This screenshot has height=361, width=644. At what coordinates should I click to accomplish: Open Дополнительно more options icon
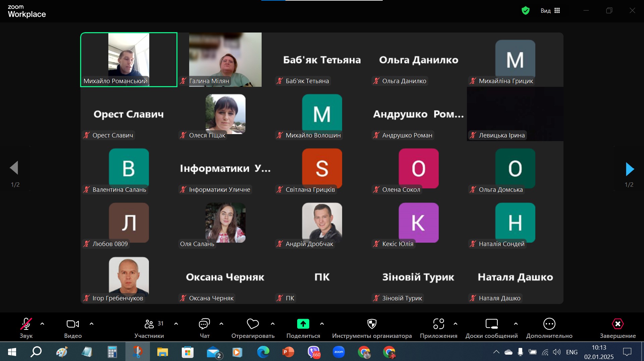pyautogui.click(x=549, y=324)
